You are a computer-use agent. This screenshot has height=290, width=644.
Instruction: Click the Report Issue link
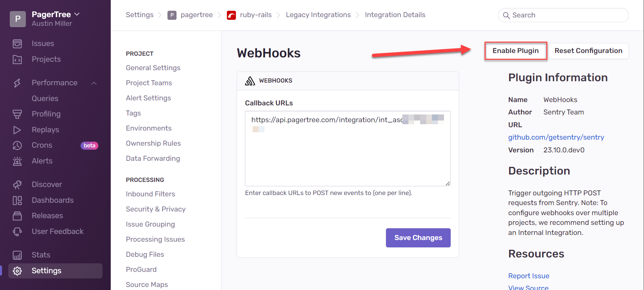coord(529,276)
